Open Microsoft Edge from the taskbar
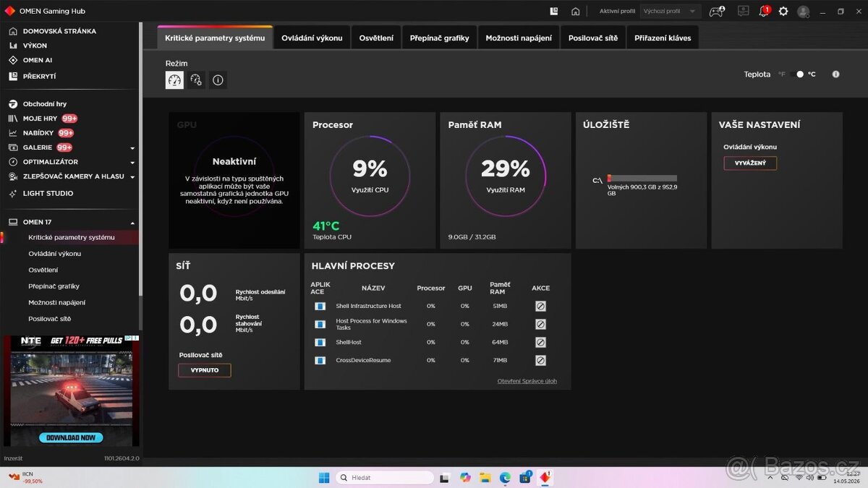Screen dimensions: 868x488 click(505, 477)
